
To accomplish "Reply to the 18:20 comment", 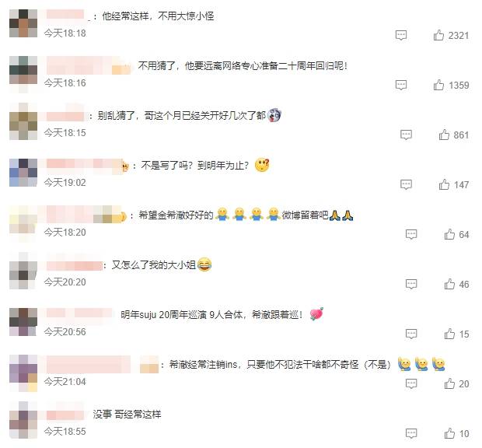I will coord(411,234).
